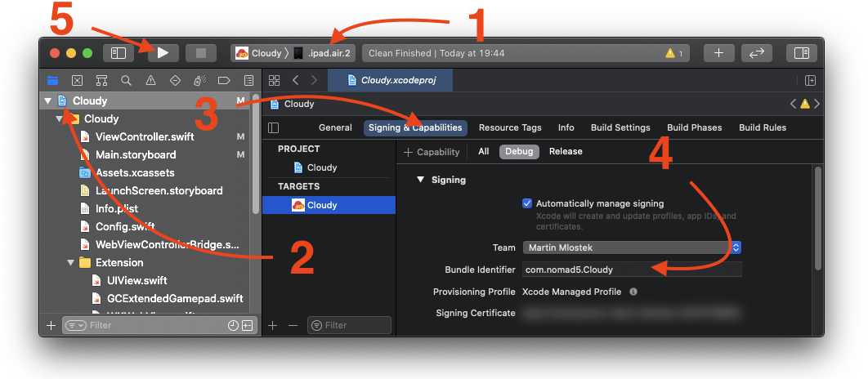Toggle source-control status filter icon
The height and width of the screenshot is (379, 868).
(x=247, y=325)
